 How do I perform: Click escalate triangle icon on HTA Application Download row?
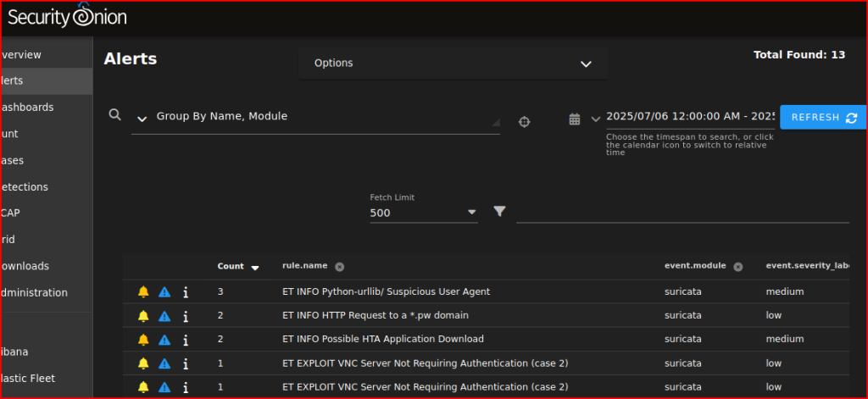pos(164,339)
